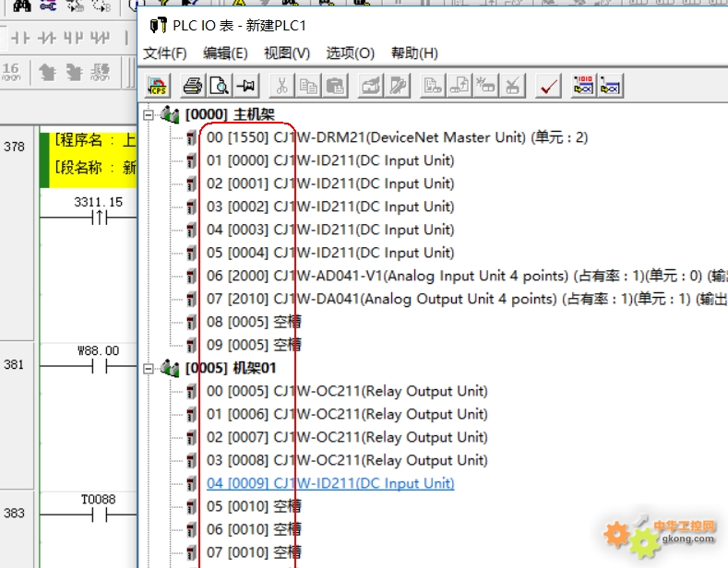The width and height of the screenshot is (728, 568).
Task: Select slot 02 [0001] CJ1W-ID211 unit
Action: [x=330, y=183]
